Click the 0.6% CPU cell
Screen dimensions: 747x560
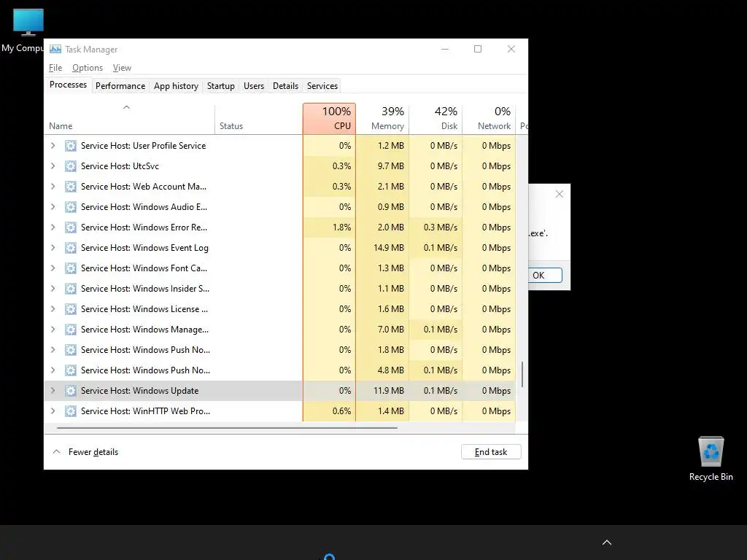coord(329,411)
